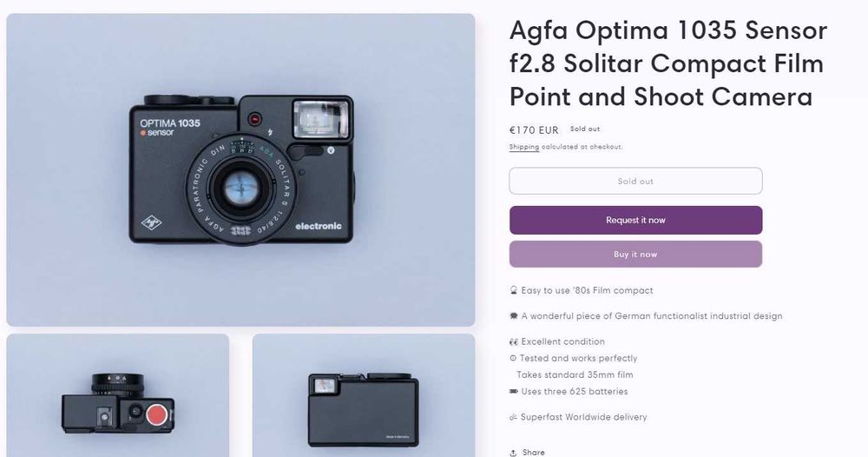Click the Takes standard 35mm film text
The width and height of the screenshot is (868, 457).
coord(575,375)
